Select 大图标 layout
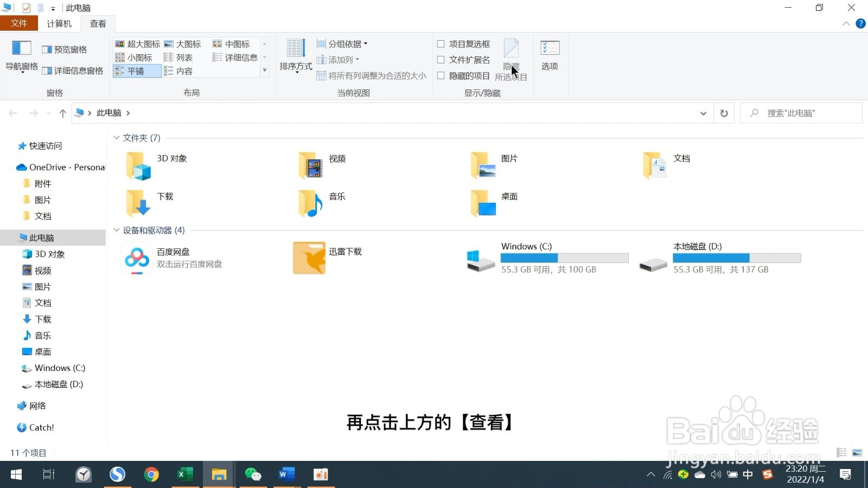The width and height of the screenshot is (868, 488). coord(182,44)
